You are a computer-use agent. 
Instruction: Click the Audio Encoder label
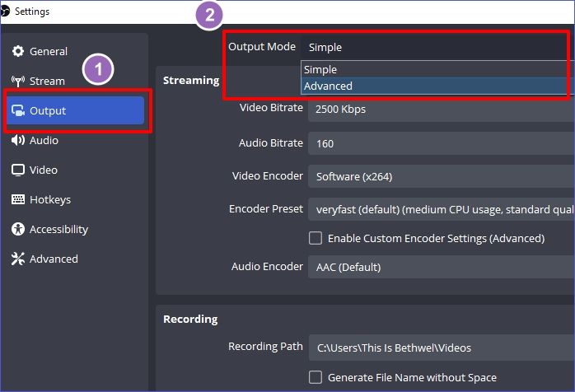[268, 266]
